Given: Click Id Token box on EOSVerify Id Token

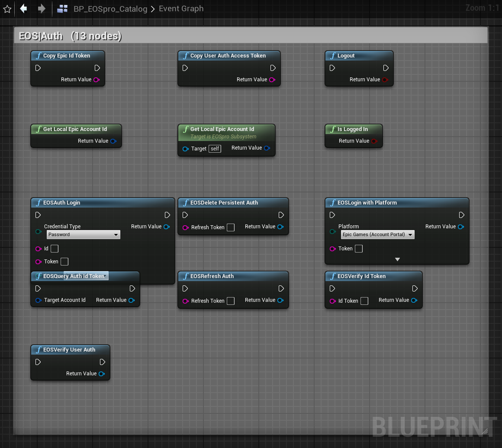Looking at the screenshot, I should 364,301.
